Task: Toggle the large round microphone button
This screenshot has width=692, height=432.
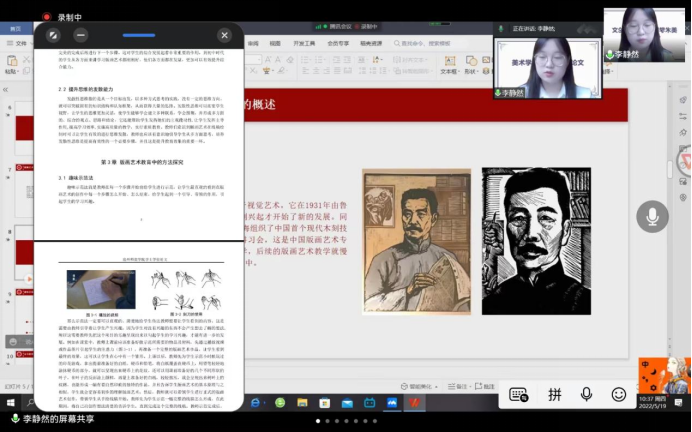Action: pos(652,217)
